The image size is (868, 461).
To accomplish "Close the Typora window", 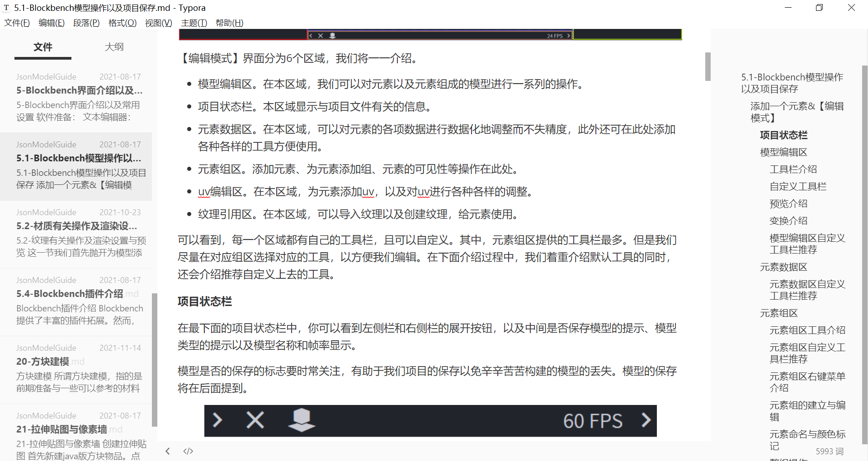I will click(851, 8).
